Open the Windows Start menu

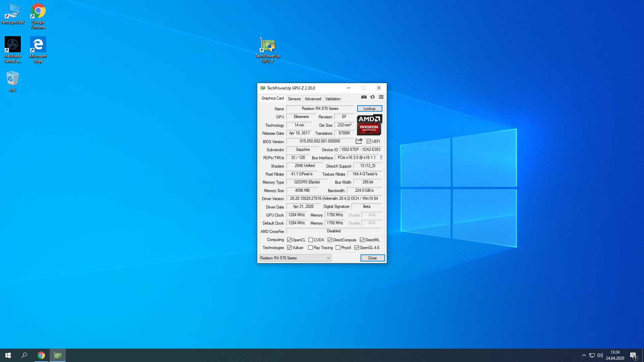pyautogui.click(x=8, y=355)
